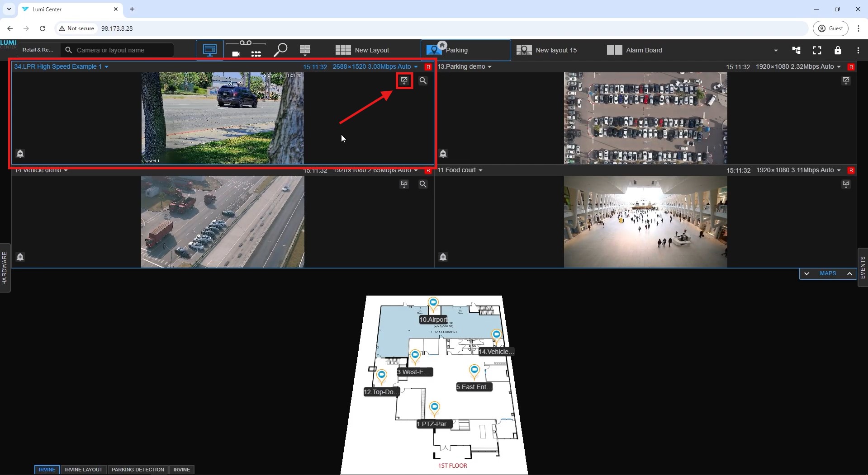Open the kebab menu in the app toolbar

click(x=858, y=50)
